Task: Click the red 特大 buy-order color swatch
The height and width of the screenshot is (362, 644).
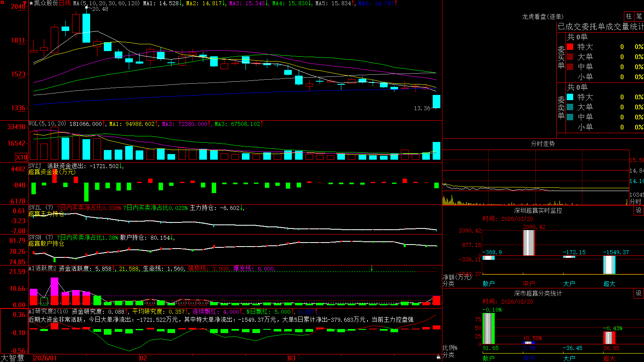Action: pos(570,47)
